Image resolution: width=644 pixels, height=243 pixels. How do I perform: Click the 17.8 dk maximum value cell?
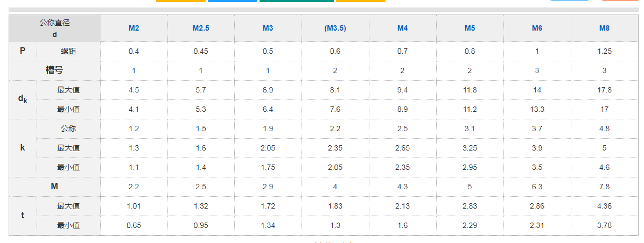[604, 90]
